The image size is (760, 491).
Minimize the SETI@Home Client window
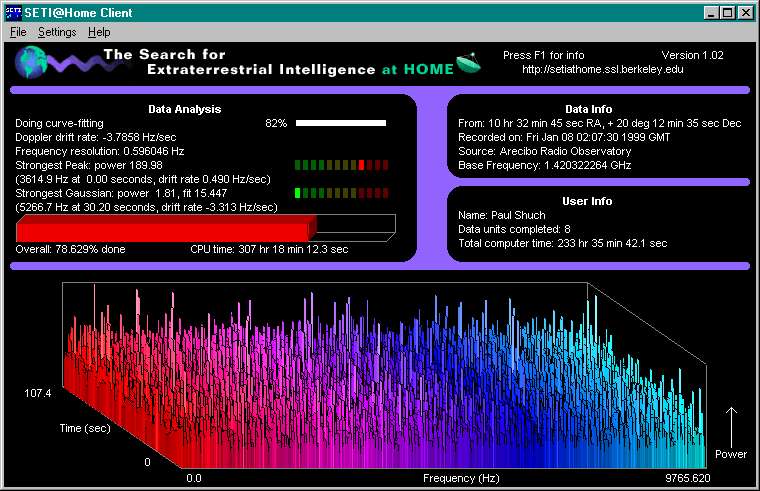(711, 12)
